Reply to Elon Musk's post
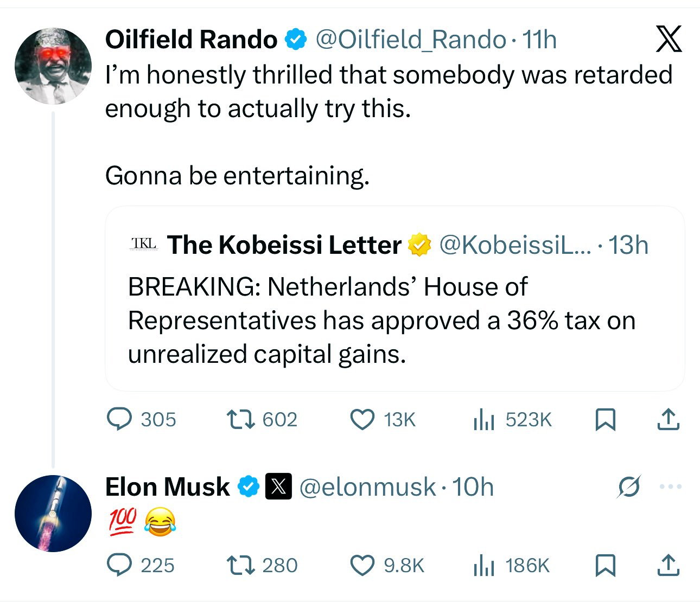The height and width of the screenshot is (602, 700). point(119,565)
